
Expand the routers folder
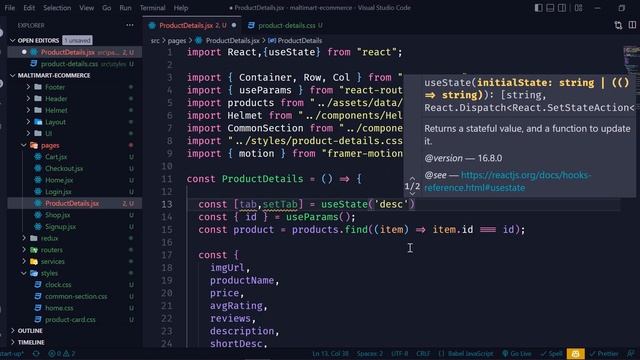[52, 250]
